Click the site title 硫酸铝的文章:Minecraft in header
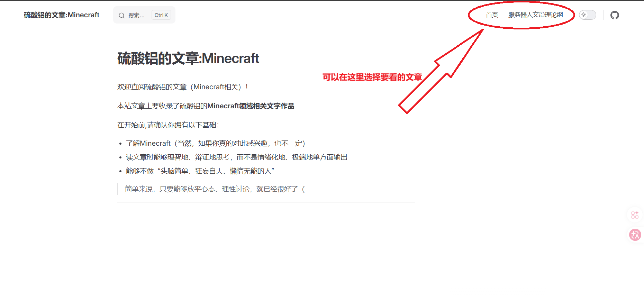 [62, 15]
